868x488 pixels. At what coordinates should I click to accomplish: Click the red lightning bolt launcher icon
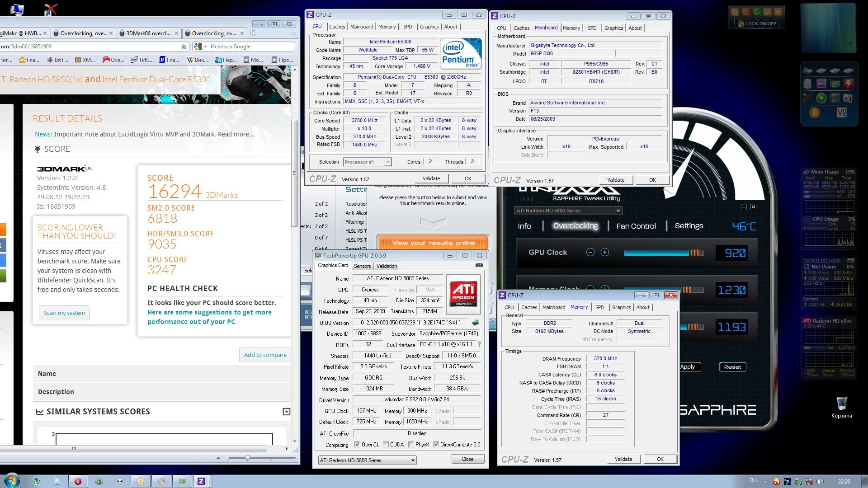coord(848,84)
